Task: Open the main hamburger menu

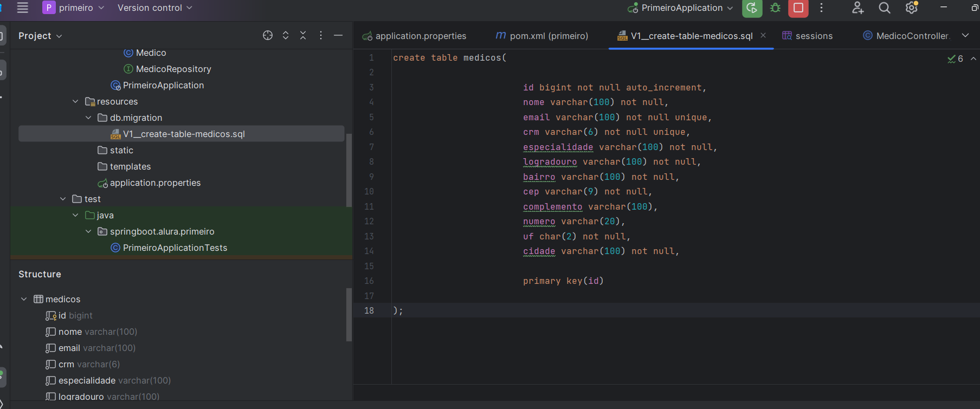Action: [x=22, y=8]
